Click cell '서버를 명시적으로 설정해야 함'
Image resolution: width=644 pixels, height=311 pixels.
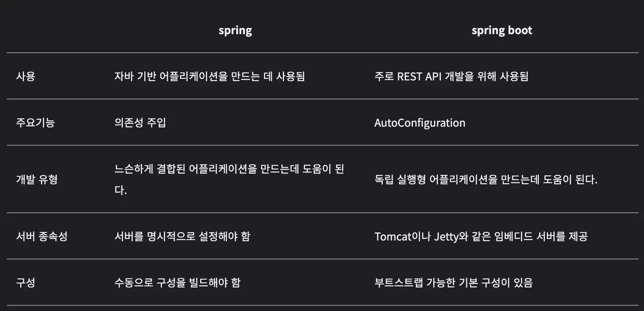(x=182, y=236)
